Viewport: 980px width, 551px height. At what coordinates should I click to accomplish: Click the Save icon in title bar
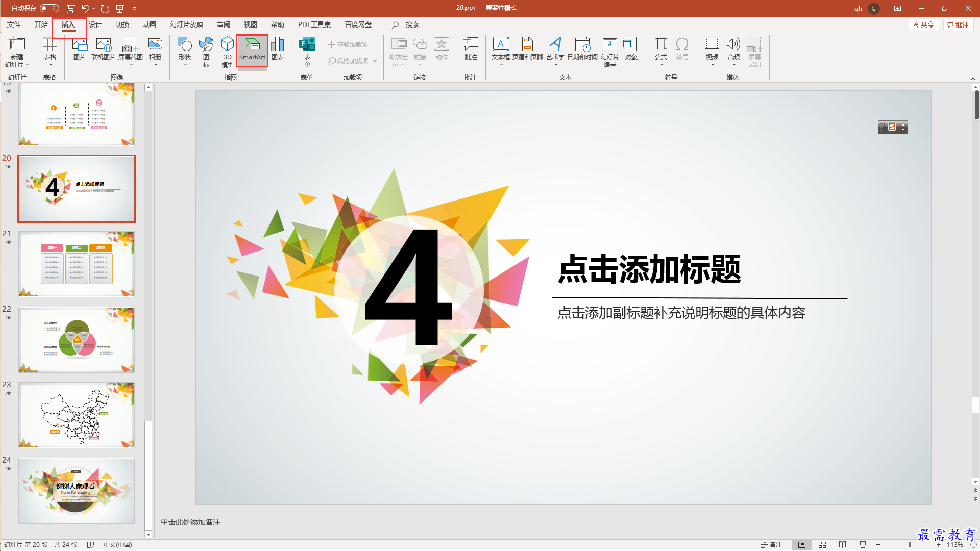coord(71,9)
